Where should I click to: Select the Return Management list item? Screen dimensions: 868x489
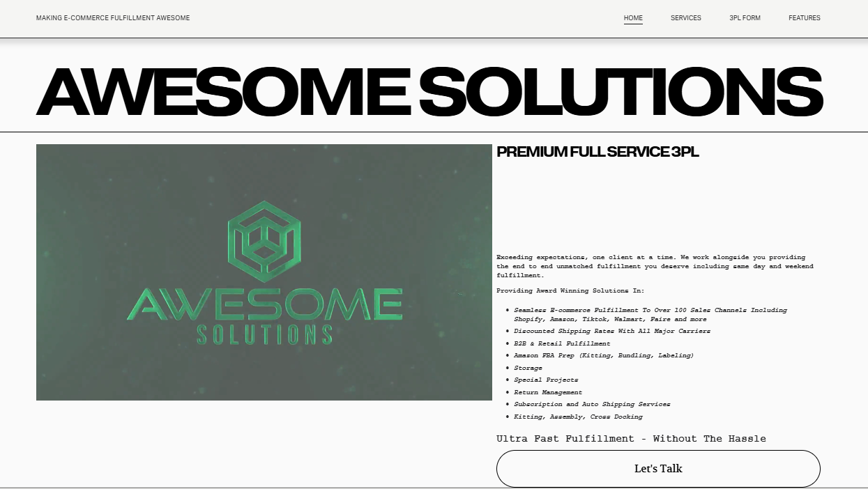click(x=547, y=392)
